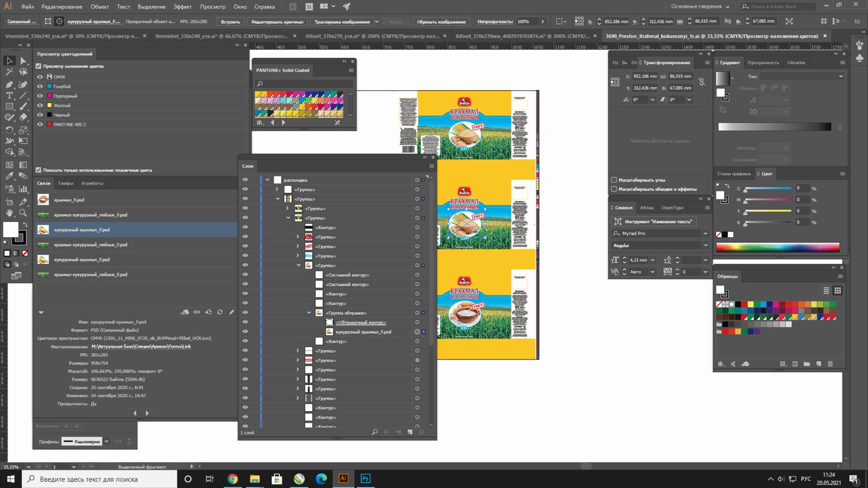
Task: Open Layers panel hamburger menu
Action: [x=431, y=166]
